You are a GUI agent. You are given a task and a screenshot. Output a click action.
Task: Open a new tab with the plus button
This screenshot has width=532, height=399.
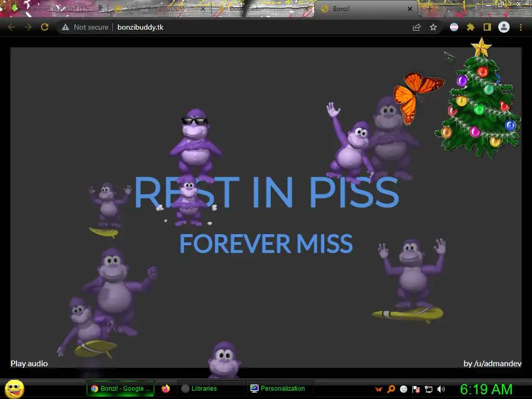pyautogui.click(x=430, y=9)
